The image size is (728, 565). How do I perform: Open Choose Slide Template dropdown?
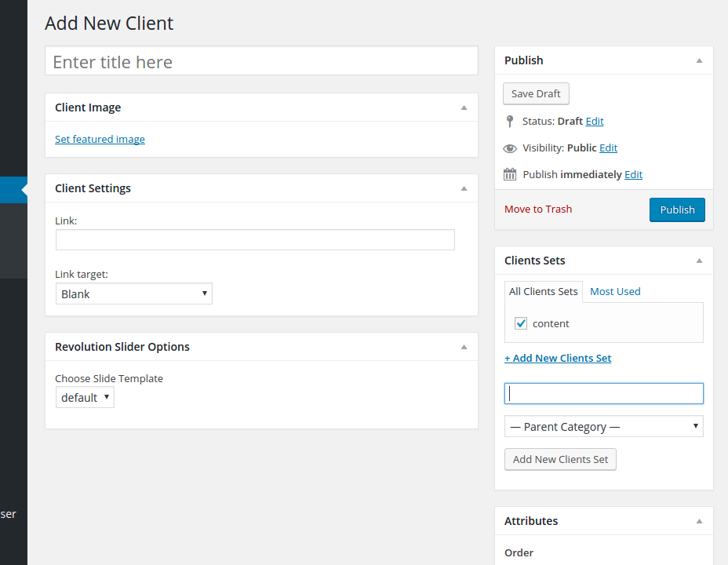point(85,398)
